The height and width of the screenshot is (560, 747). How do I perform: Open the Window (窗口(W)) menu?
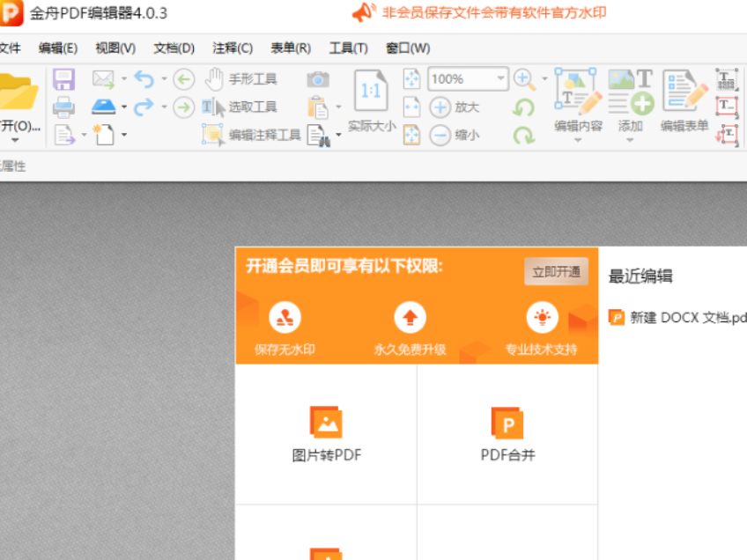[x=408, y=48]
